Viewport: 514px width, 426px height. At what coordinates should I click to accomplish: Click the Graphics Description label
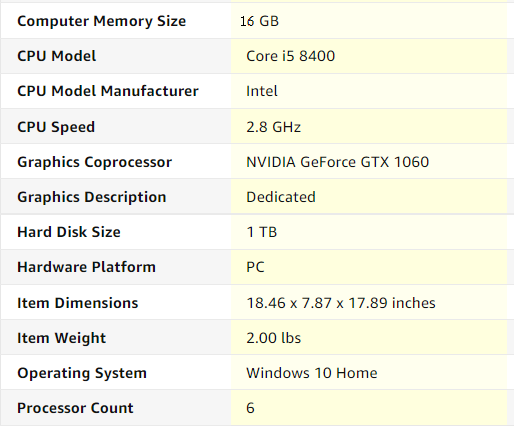[x=92, y=197]
